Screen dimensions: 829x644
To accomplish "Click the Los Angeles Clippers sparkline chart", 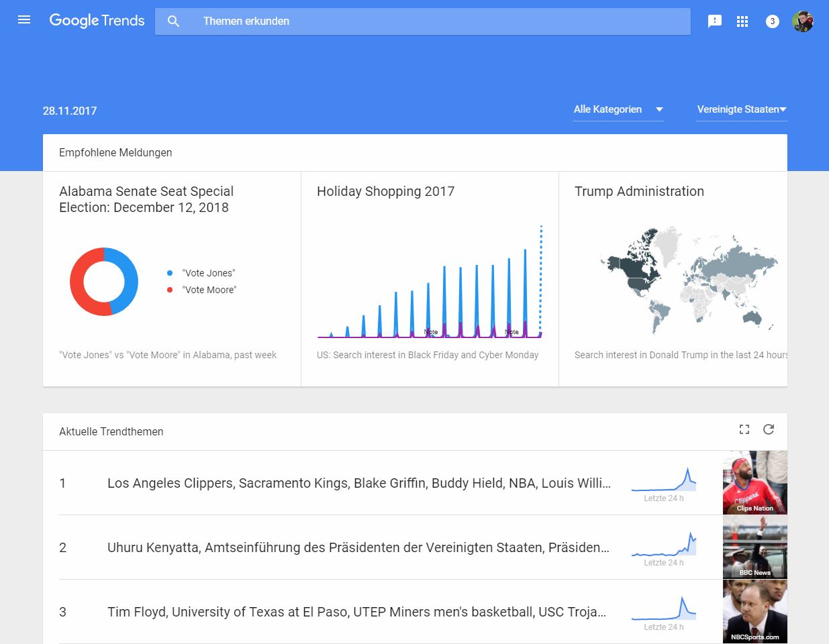I will coord(664,480).
